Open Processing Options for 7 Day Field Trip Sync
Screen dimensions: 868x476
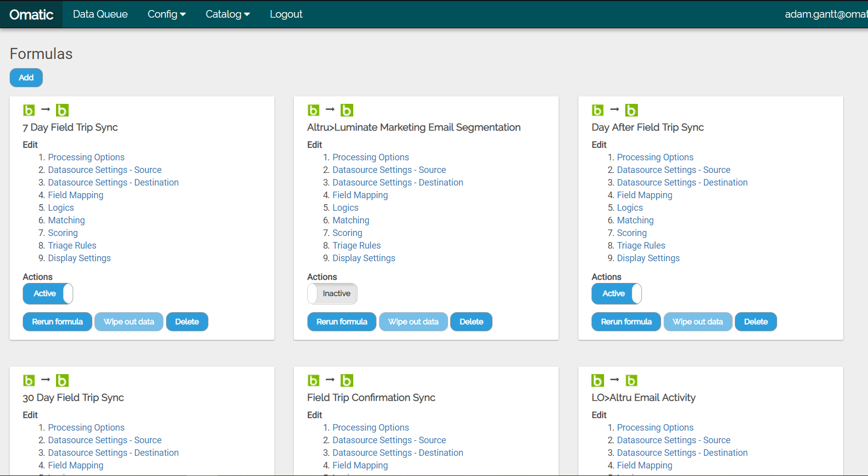(x=86, y=157)
